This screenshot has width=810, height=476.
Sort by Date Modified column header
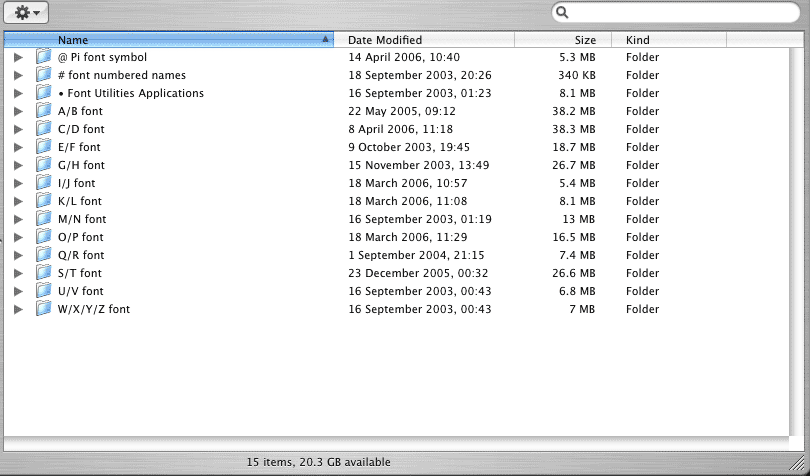pos(424,40)
